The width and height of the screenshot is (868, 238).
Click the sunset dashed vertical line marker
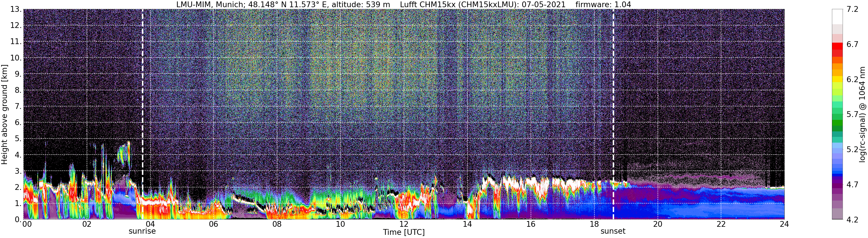coord(613,114)
